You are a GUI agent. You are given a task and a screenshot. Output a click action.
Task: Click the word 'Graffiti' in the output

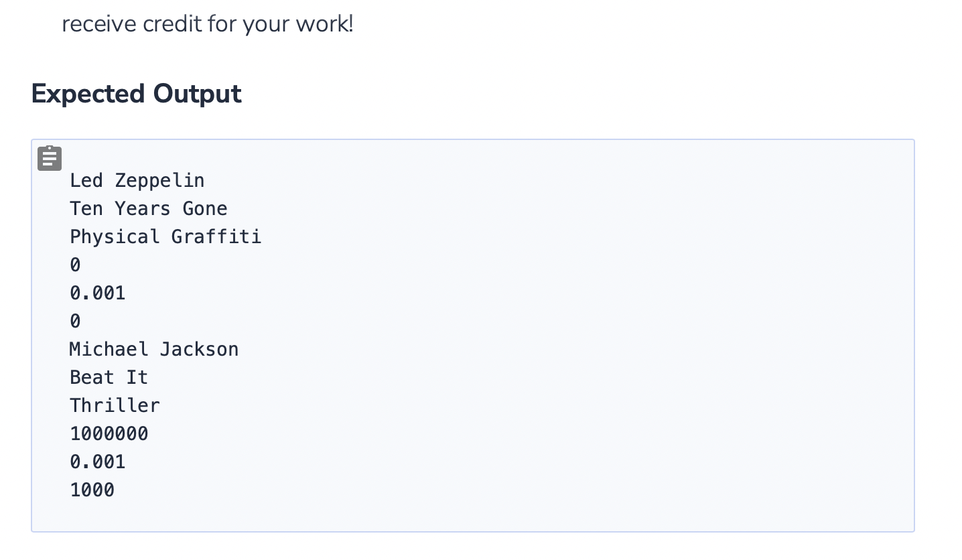(x=216, y=236)
